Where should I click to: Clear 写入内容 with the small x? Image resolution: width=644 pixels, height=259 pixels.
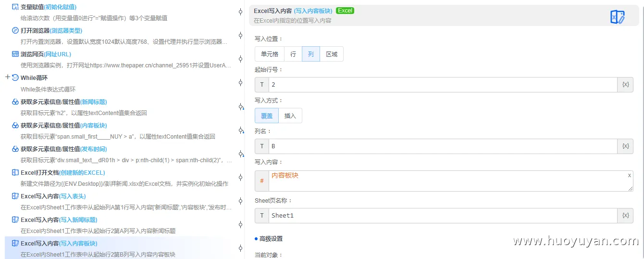[629, 175]
